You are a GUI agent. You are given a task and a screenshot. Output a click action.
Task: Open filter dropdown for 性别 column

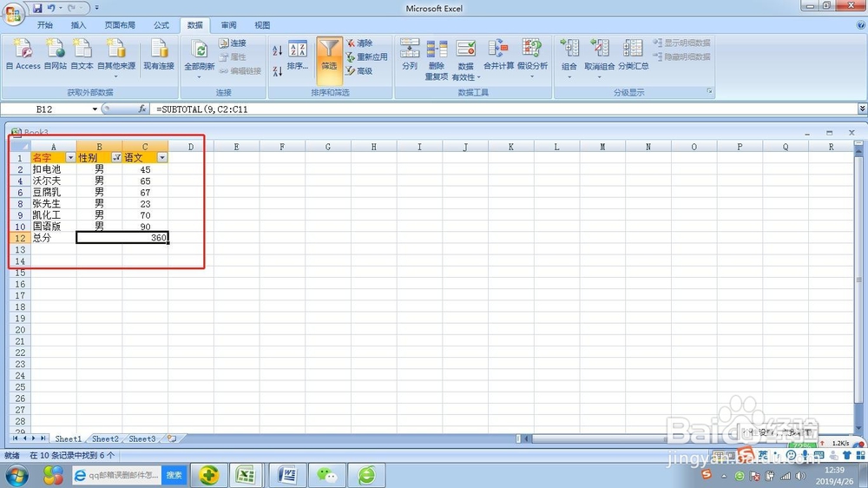pyautogui.click(x=116, y=158)
